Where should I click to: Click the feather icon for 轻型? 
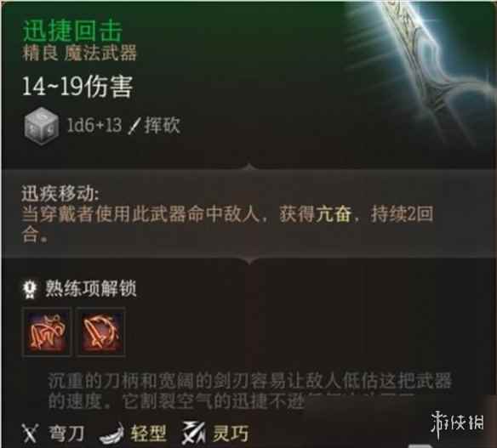tap(111, 434)
